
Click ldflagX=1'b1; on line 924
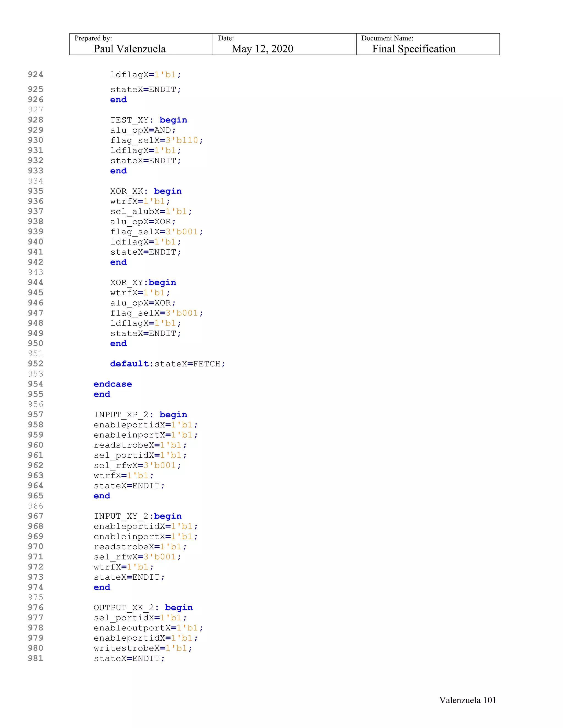coord(146,75)
